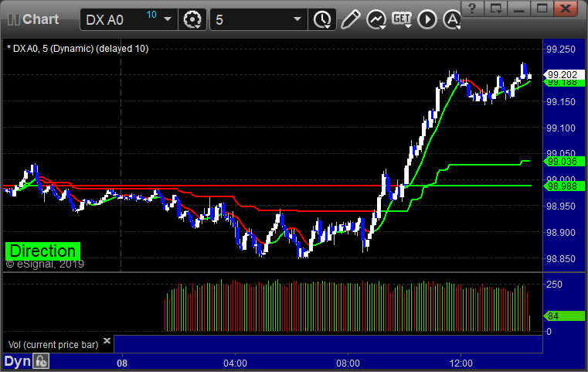This screenshot has width=588, height=372.
Task: Click the green 98.988 price marker
Action: click(x=564, y=186)
